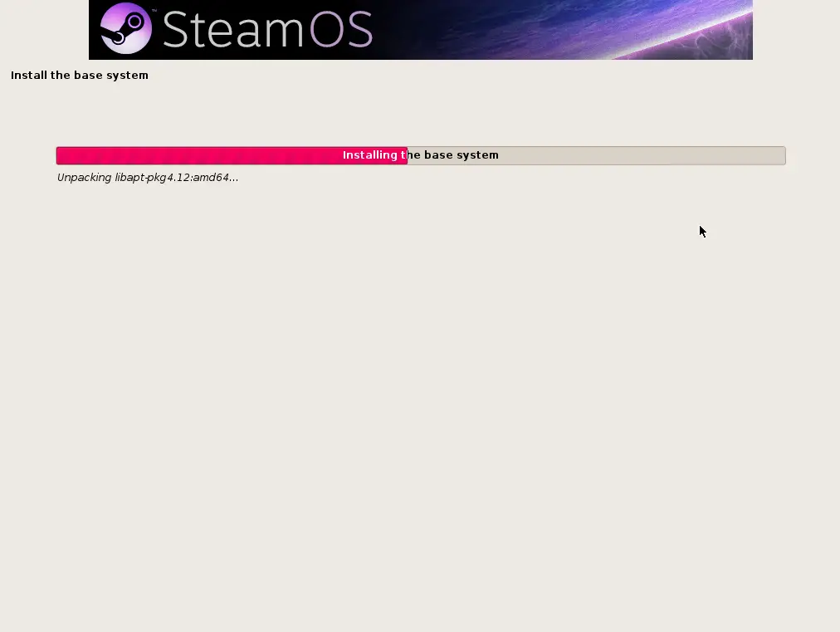Click the white 'Steam' letters in the banner
The image size is (840, 632).
[x=233, y=30]
